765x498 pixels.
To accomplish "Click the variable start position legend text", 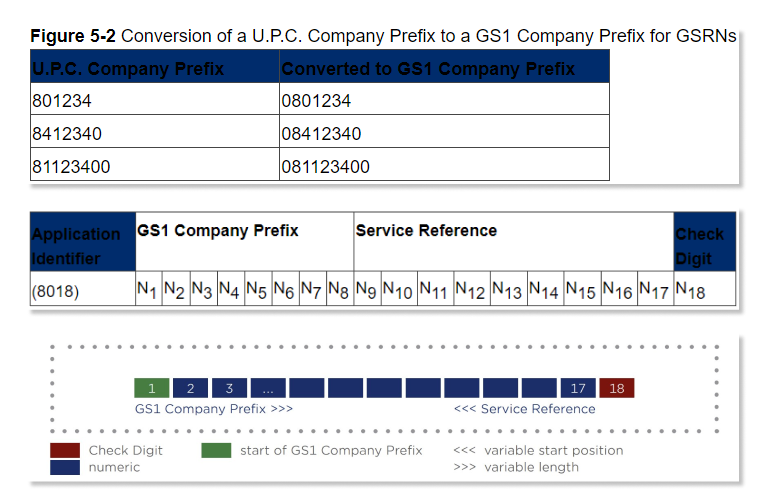I will point(538,450).
